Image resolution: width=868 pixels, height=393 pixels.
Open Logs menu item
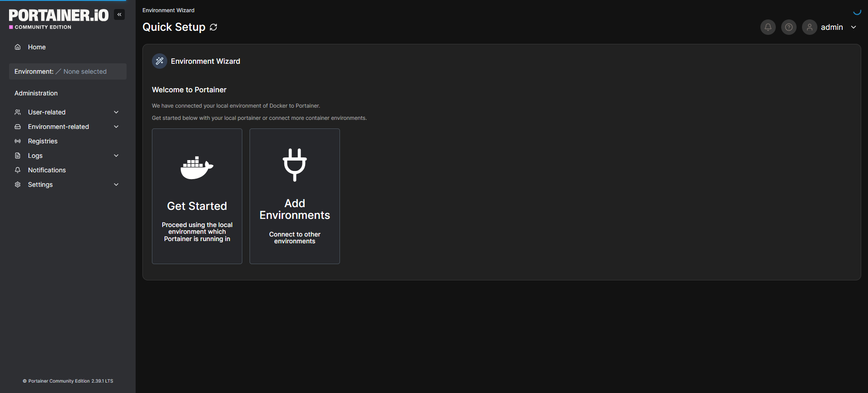[68, 156]
